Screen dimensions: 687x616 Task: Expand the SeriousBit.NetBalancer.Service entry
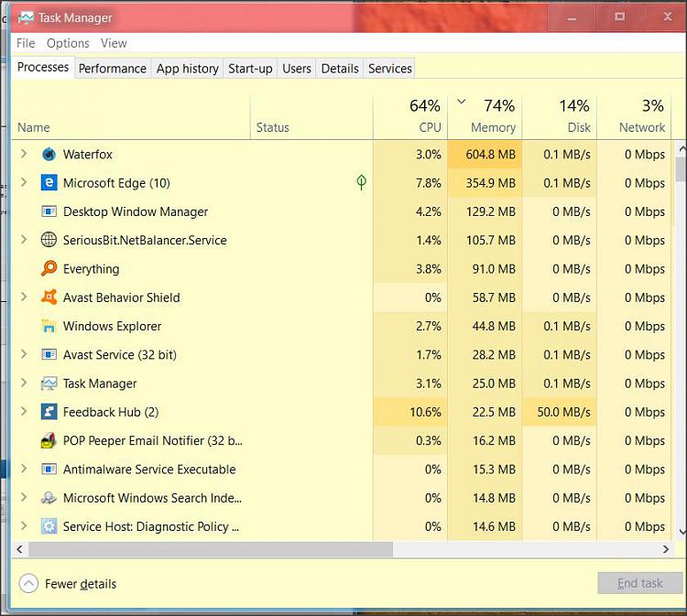click(24, 240)
